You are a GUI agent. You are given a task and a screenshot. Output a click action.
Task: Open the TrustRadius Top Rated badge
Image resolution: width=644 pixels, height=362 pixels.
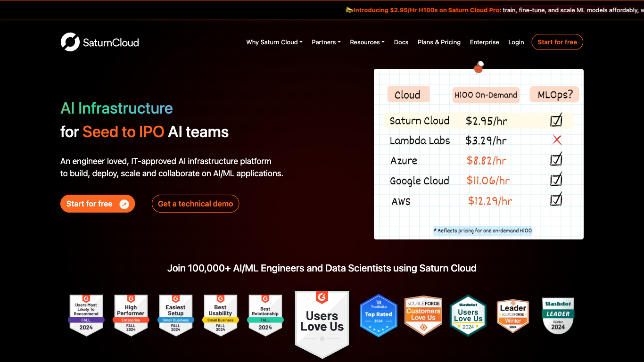click(x=379, y=315)
